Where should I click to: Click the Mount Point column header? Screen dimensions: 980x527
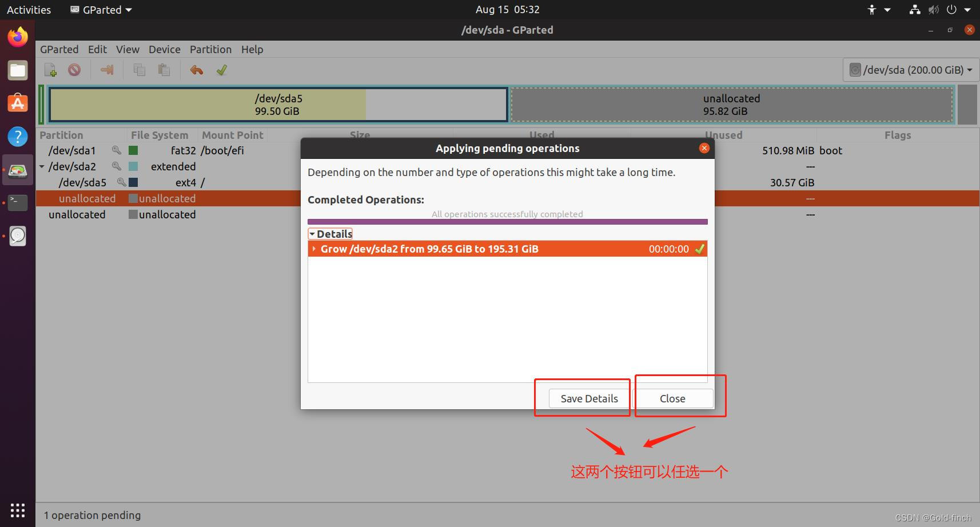[x=233, y=135]
